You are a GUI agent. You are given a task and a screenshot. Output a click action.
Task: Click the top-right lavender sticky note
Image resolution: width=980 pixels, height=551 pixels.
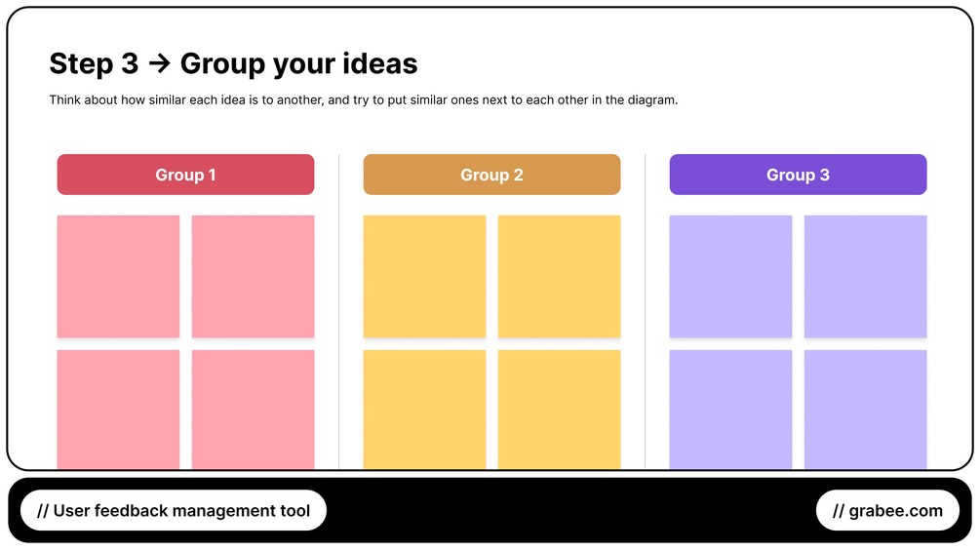coord(865,276)
